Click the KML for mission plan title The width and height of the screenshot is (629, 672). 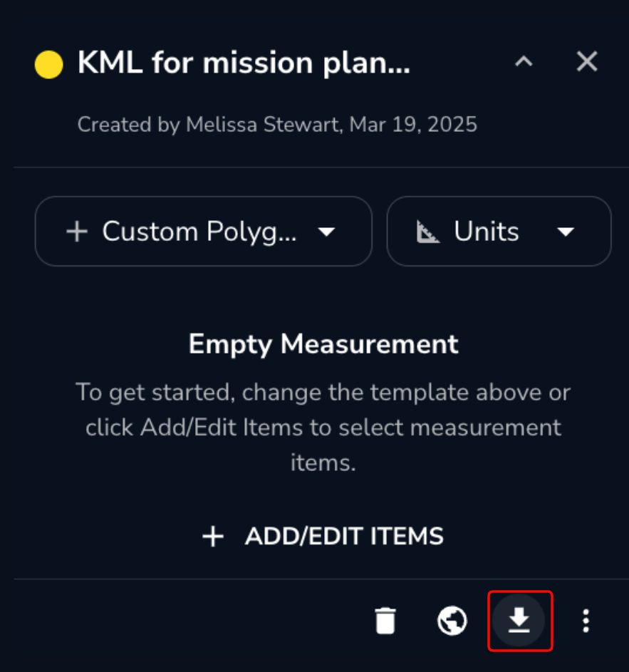[x=244, y=63]
